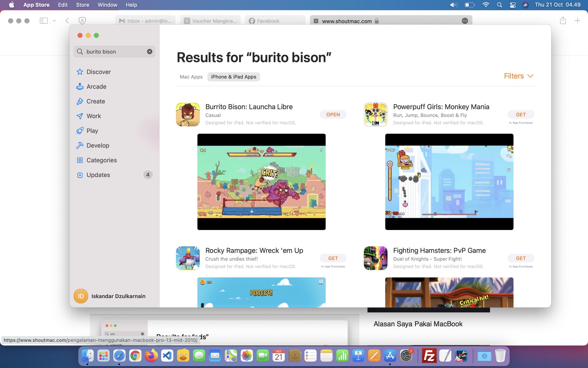588x368 pixels.
Task: Click Rocky Rampage app icon
Action: pos(188,258)
